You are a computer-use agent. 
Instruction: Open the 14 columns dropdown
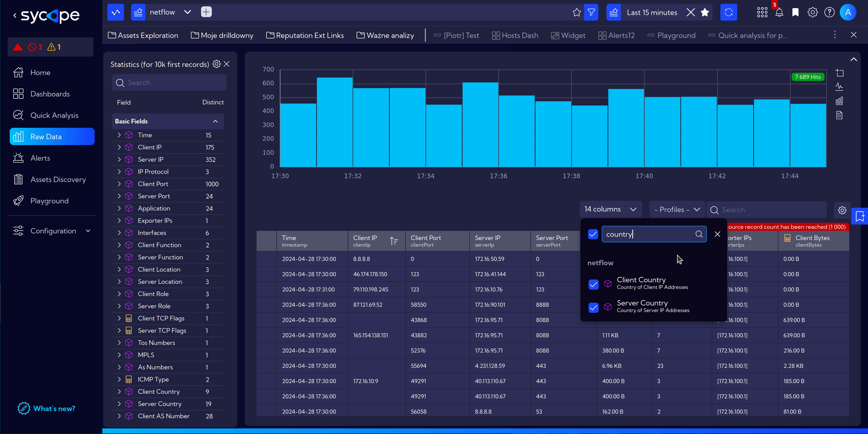(611, 209)
